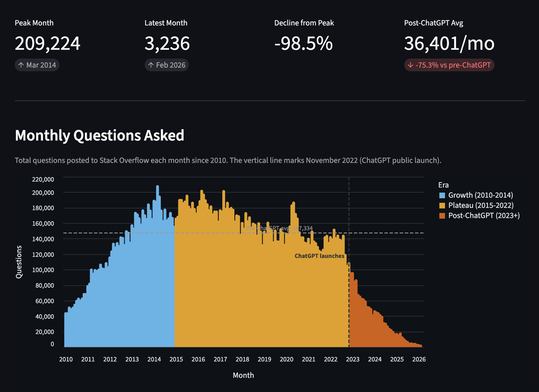Select the Decline from Peak stat label
The height and width of the screenshot is (392, 539).
tap(304, 23)
